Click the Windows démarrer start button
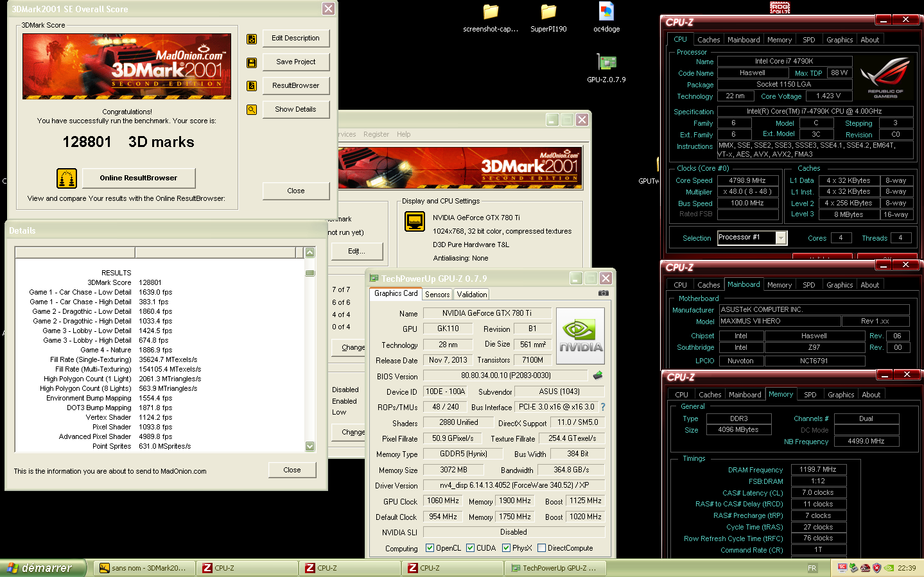The height and width of the screenshot is (577, 924). tap(43, 568)
